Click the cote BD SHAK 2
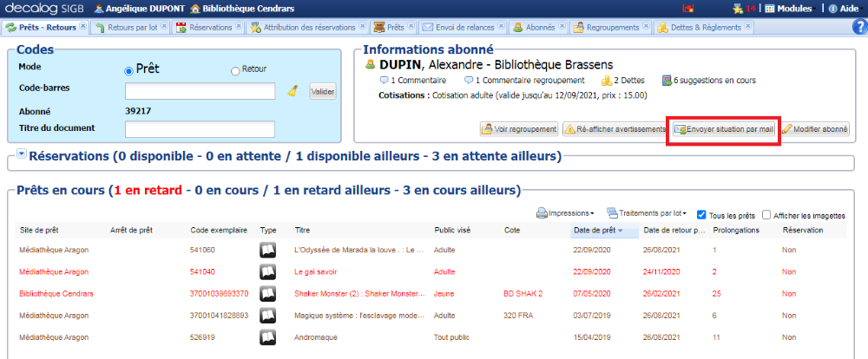The width and height of the screenshot is (868, 359). click(524, 294)
